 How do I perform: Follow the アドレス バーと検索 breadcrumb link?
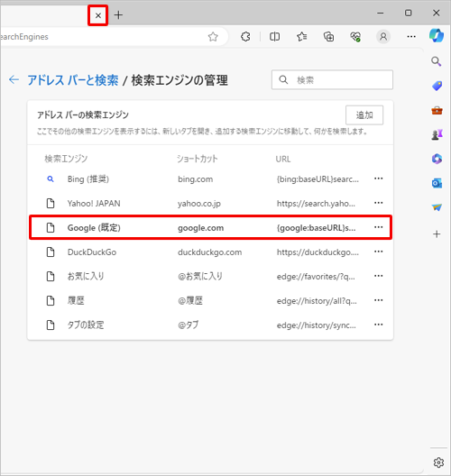coord(73,80)
